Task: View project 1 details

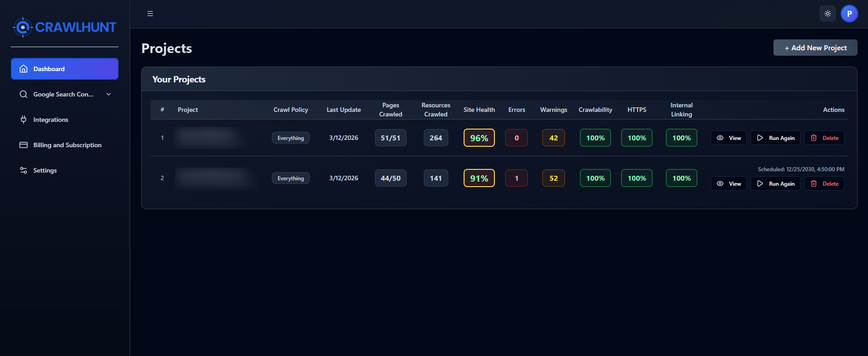Action: [x=728, y=138]
